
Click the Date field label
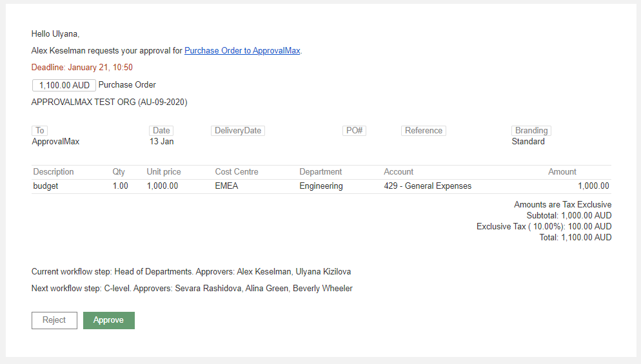point(161,130)
